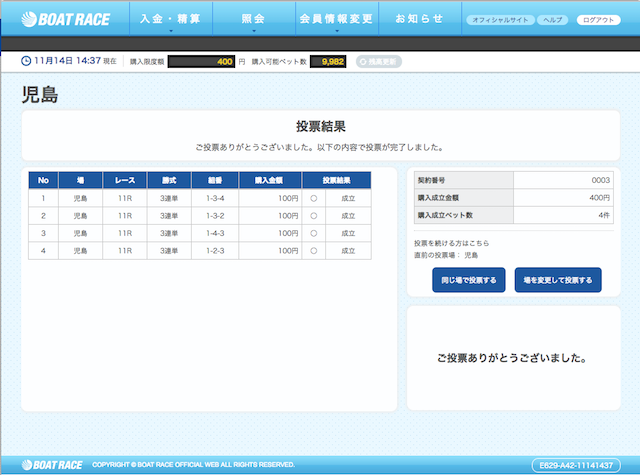Click the clock icon beside the date
The image size is (640, 475).
[26, 61]
